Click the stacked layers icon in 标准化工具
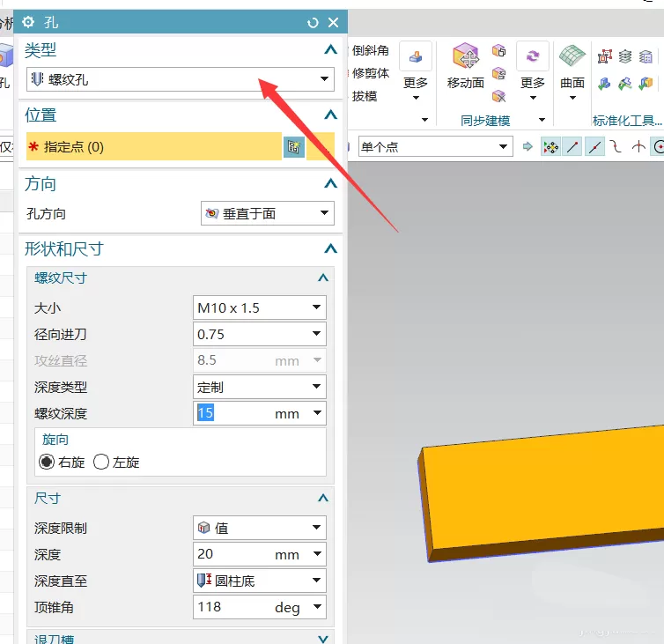Image resolution: width=664 pixels, height=644 pixels. [x=625, y=56]
